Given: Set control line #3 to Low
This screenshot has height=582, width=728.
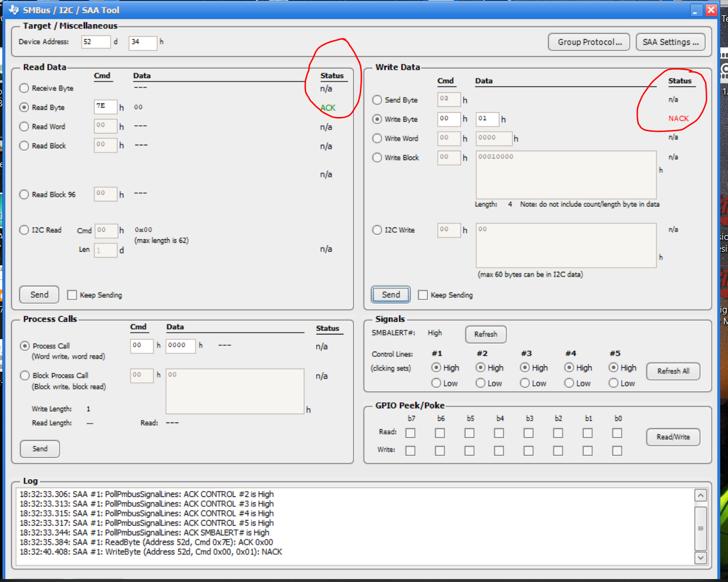Looking at the screenshot, I should [x=525, y=383].
